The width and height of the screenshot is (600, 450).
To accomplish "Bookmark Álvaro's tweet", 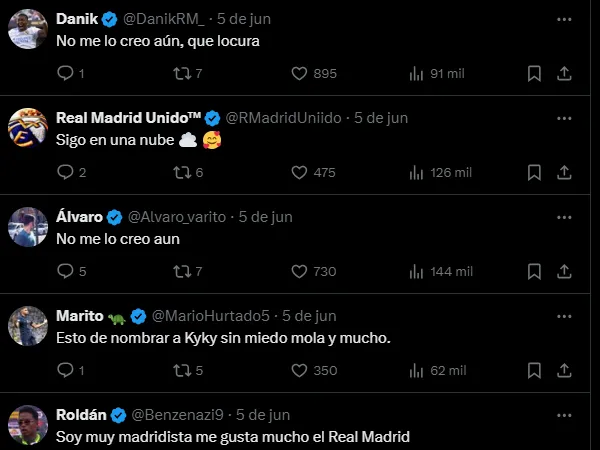I will pos(534,271).
